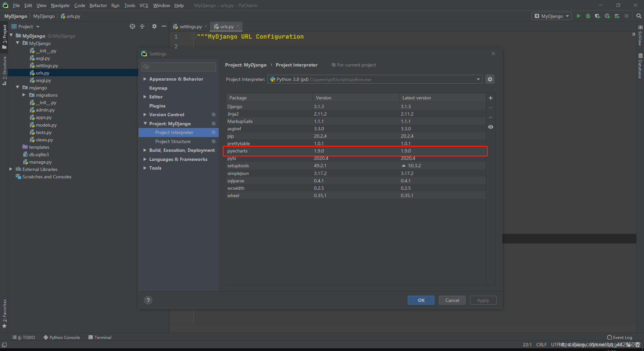This screenshot has width=644, height=351.
Task: Click the interpreter gear settings button
Action: [x=490, y=79]
